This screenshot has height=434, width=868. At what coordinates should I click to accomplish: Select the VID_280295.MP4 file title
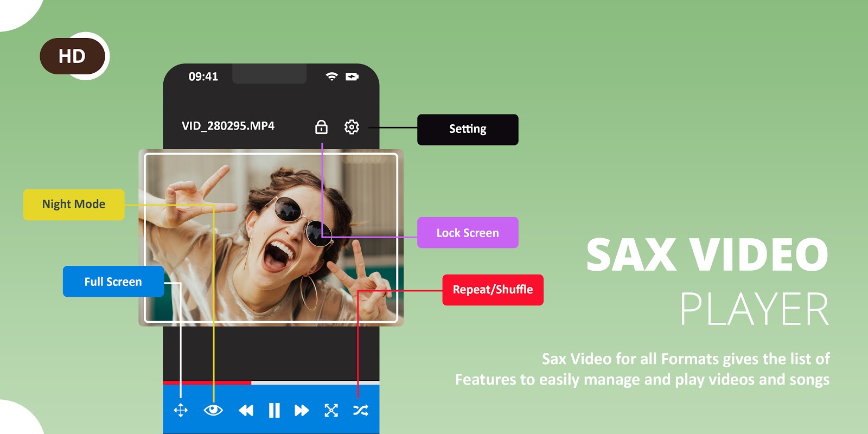[x=228, y=126]
